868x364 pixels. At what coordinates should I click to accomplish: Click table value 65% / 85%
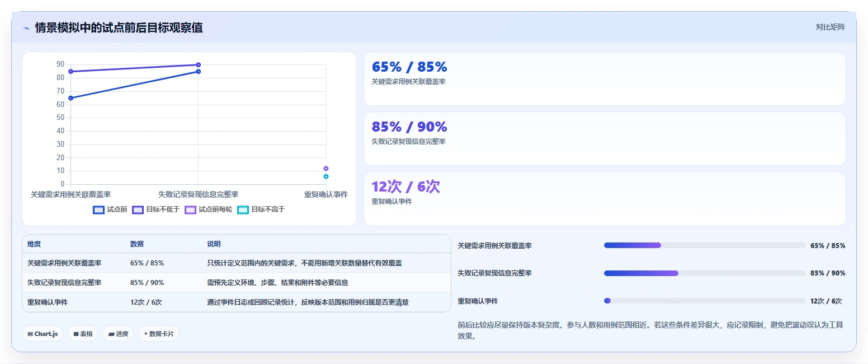[x=147, y=263]
